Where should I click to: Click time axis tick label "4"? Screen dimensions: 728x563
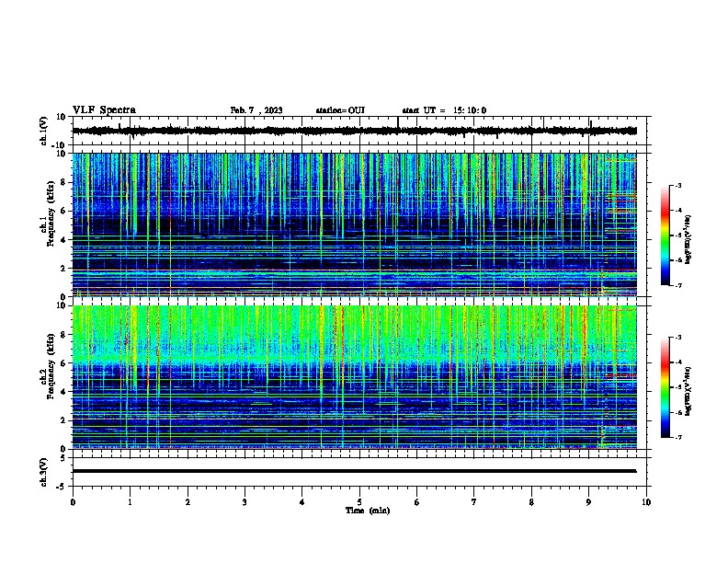302,502
